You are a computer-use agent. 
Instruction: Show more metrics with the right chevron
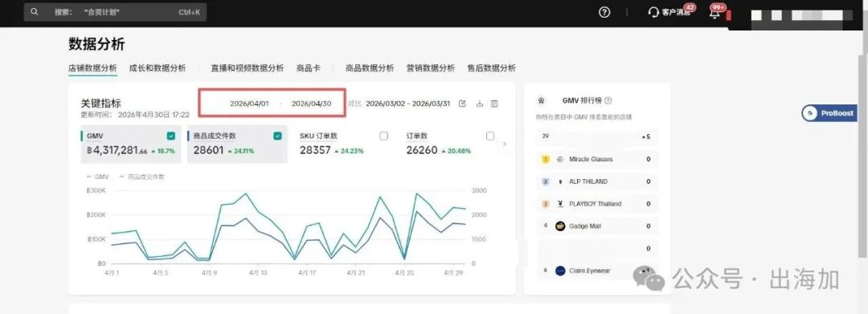coord(504,145)
